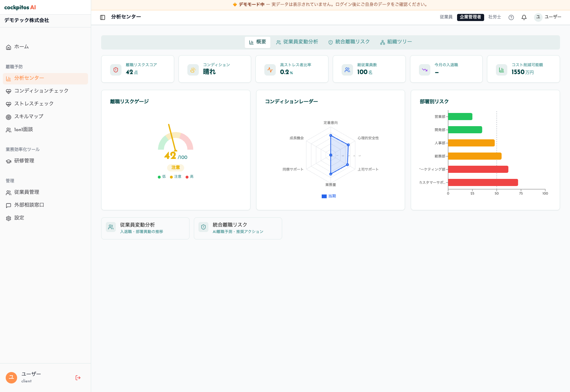Click the 1550万円 value
Image resolution: width=570 pixels, height=392 pixels.
pos(523,72)
